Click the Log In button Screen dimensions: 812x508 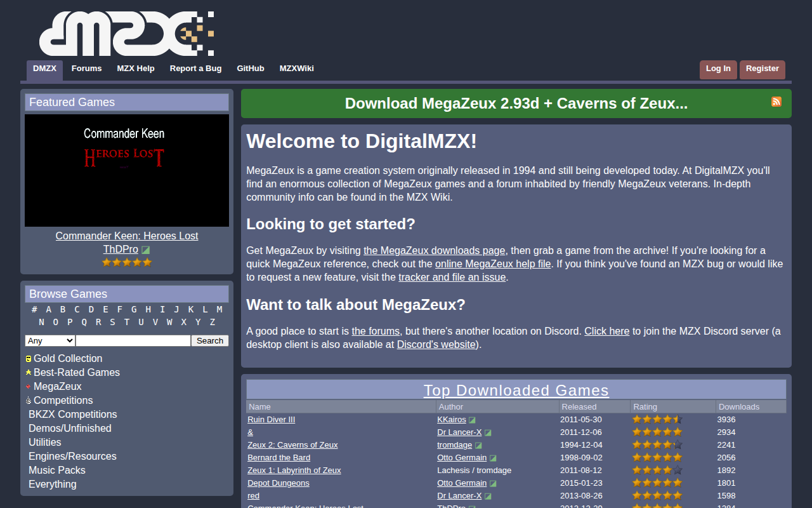pos(718,69)
